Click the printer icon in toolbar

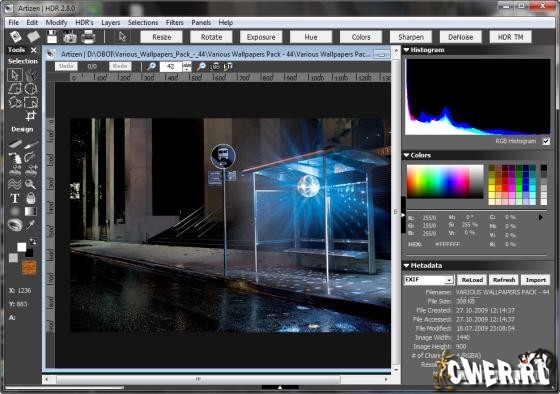[88, 37]
